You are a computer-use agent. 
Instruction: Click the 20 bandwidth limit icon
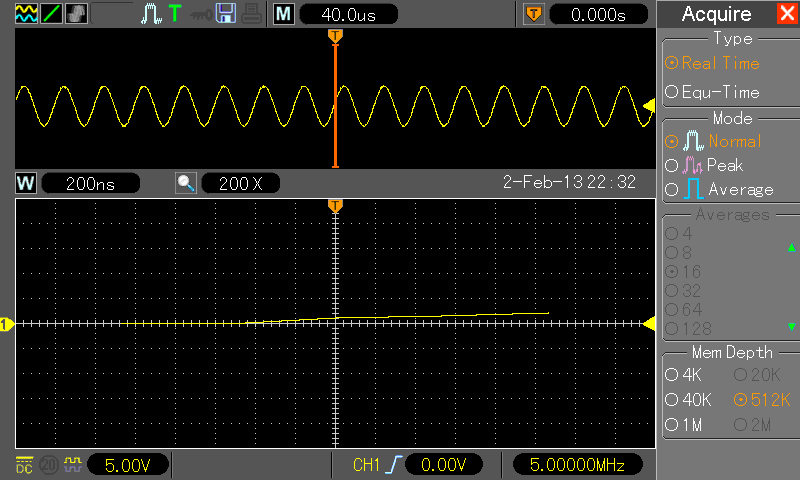pyautogui.click(x=49, y=465)
